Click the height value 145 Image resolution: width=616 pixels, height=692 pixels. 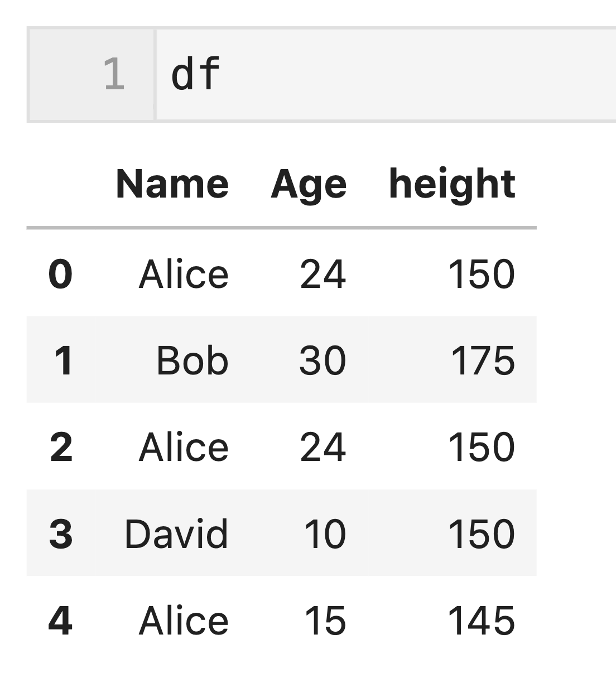[x=481, y=620]
